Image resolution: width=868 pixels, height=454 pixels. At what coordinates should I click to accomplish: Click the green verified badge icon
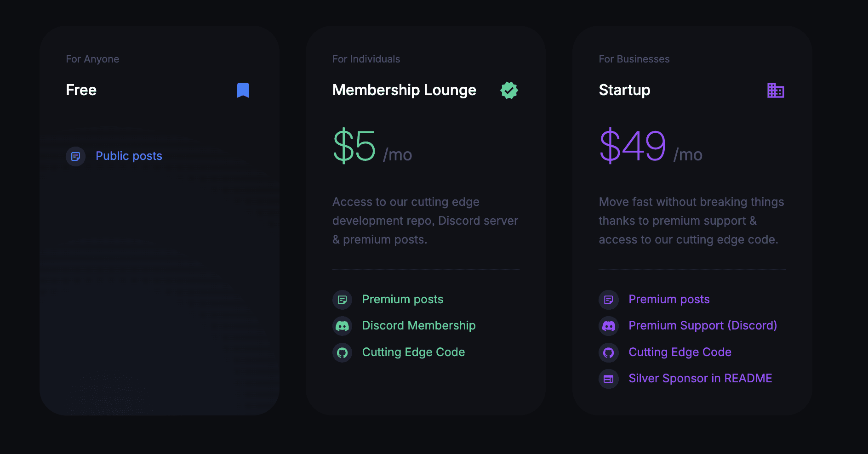pos(509,91)
